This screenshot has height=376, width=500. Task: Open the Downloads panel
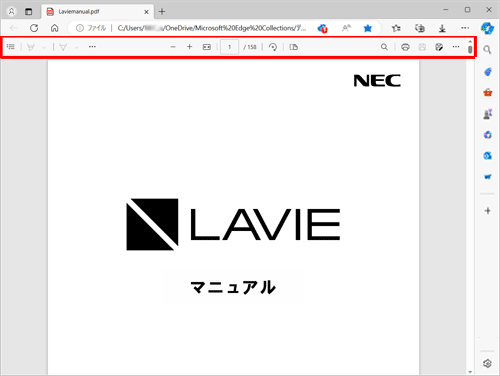[442, 28]
